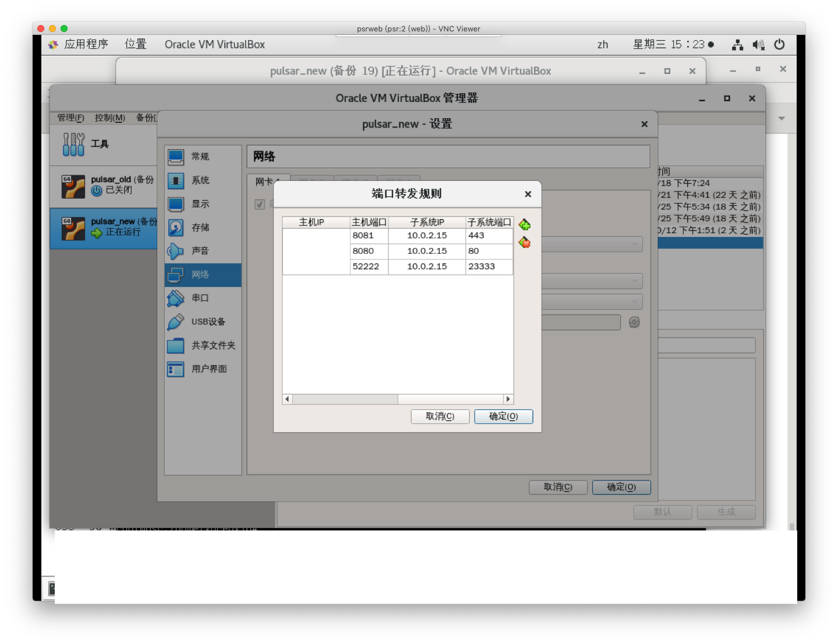Close the 端口转发规则 dialog
Viewport: 838px width, 644px height.
[528, 194]
